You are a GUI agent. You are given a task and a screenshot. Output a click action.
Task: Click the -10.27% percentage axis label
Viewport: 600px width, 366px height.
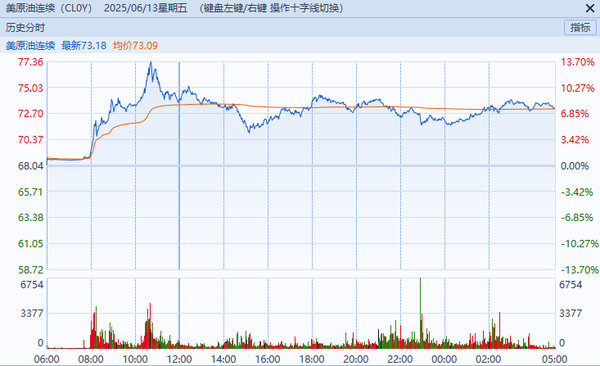pyautogui.click(x=580, y=243)
